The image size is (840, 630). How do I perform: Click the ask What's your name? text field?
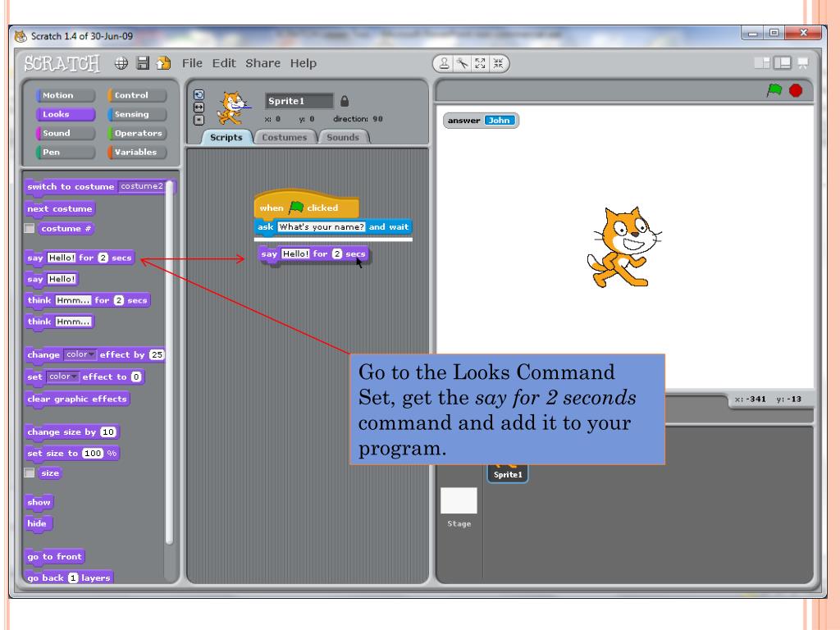pyautogui.click(x=322, y=227)
